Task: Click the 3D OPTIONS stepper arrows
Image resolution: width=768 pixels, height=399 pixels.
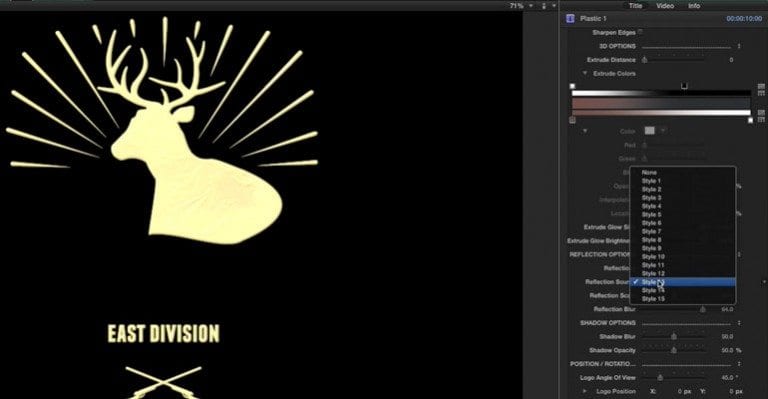Action: click(x=739, y=46)
